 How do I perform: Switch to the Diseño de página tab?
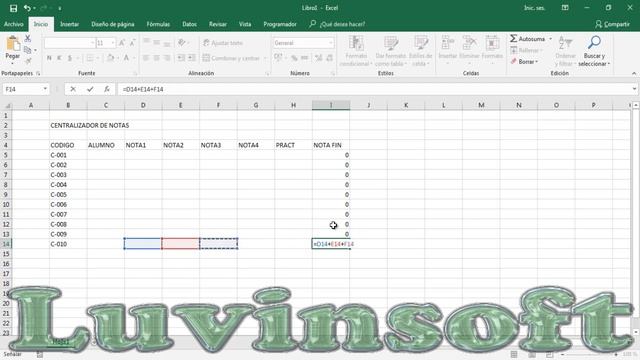[113, 24]
